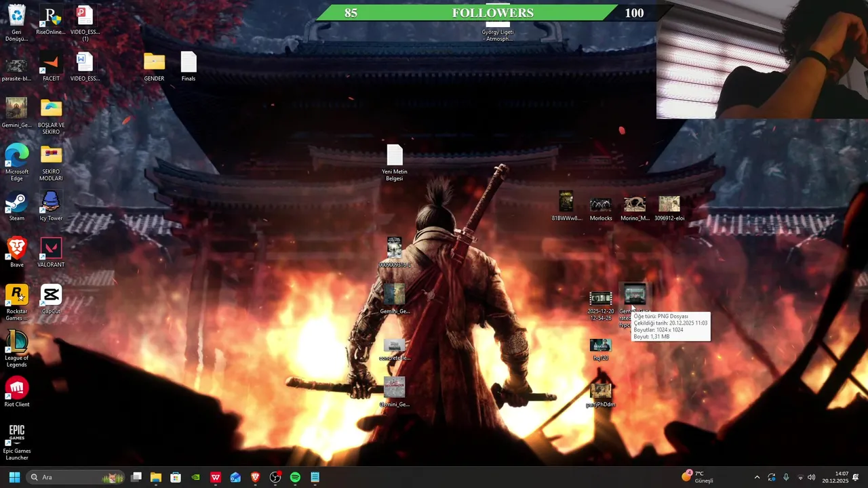Screen dimensions: 868x488
Task: Select the League of Legends shortcut
Action: [16, 348]
